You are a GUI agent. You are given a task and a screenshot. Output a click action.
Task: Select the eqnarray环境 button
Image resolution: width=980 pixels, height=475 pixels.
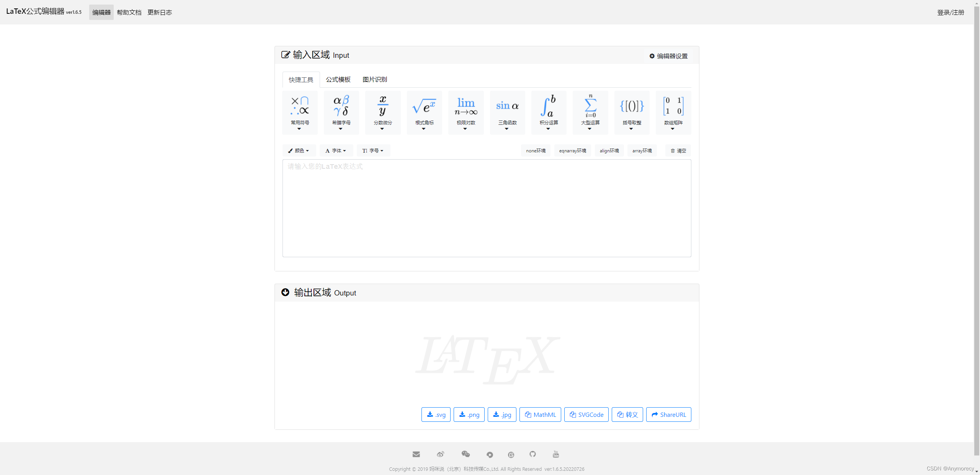pos(572,151)
